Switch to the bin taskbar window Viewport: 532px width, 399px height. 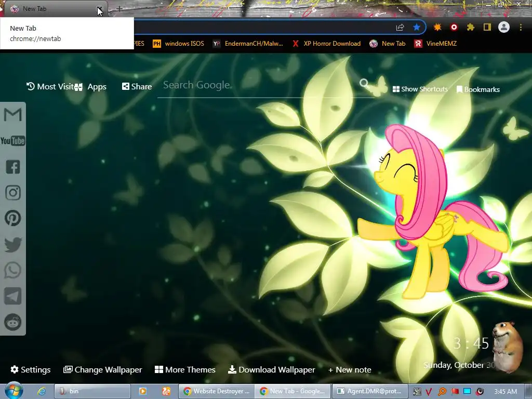pos(92,391)
